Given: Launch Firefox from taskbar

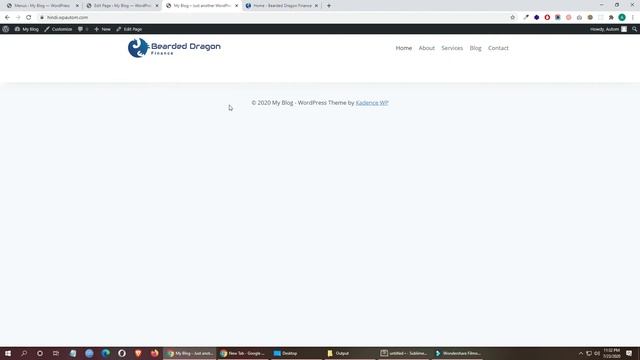Looking at the screenshot, I should pos(155,353).
